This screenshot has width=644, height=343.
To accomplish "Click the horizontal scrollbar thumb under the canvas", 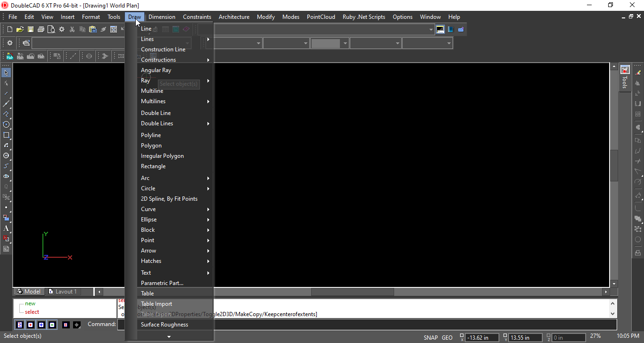I will click(352, 292).
